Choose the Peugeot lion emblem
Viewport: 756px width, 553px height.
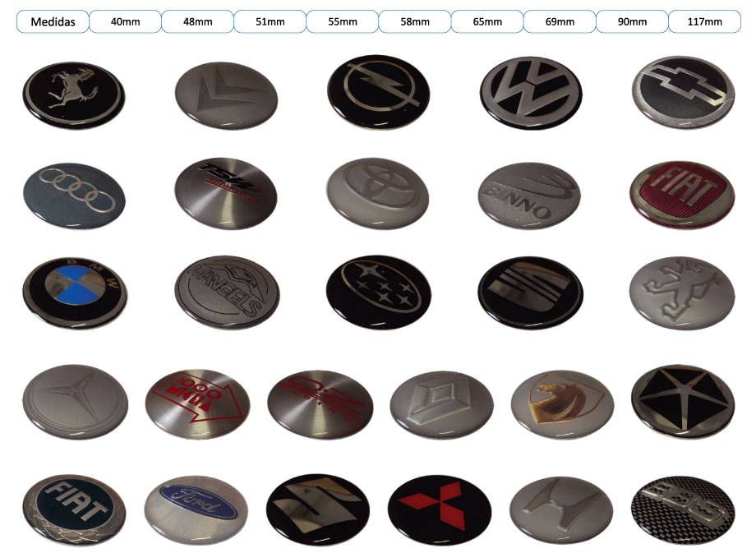click(682, 290)
